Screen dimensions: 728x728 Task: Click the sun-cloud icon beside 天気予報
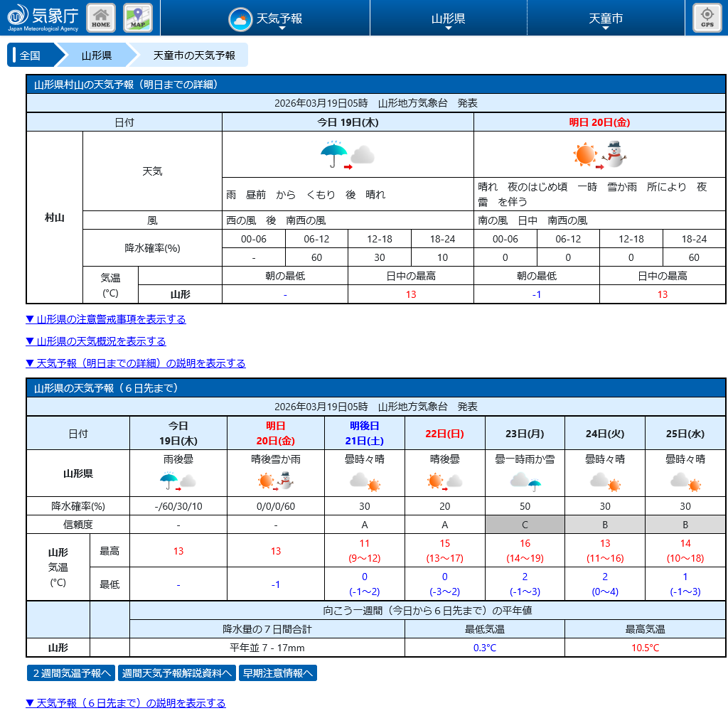[x=240, y=19]
